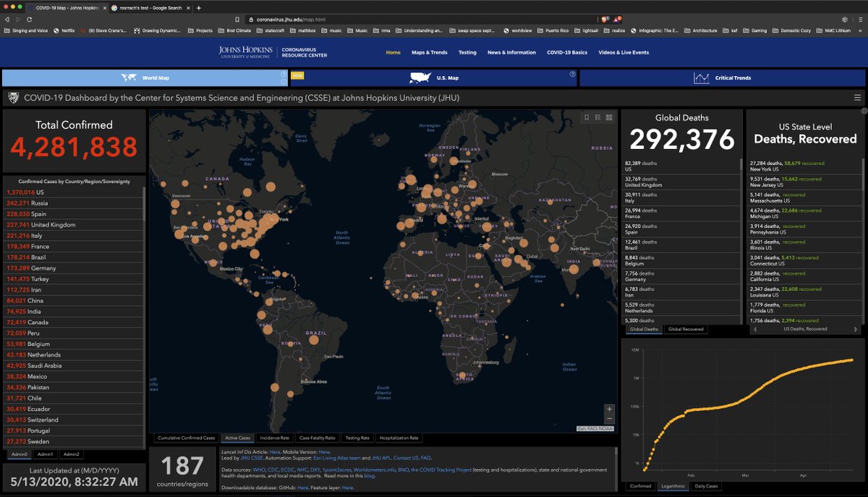
Task: Expand the US State Level panel corner icon
Action: tap(864, 111)
